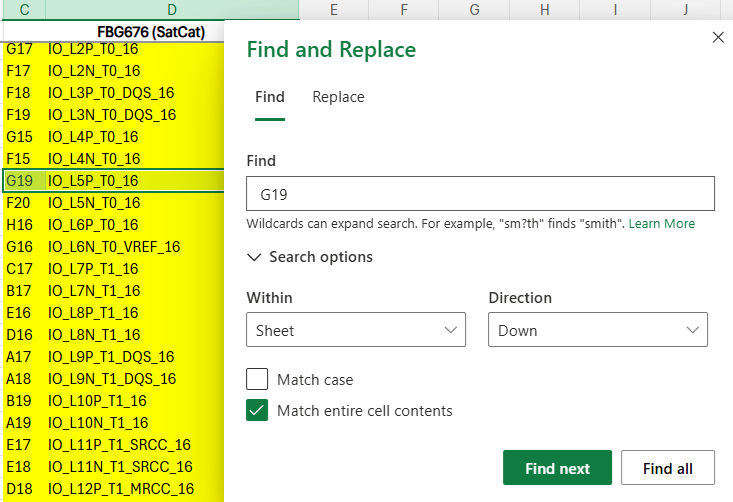Screen dimensions: 733x502
Task: Select cell IO_L6N_T0_VREF_16
Action: coord(135,246)
